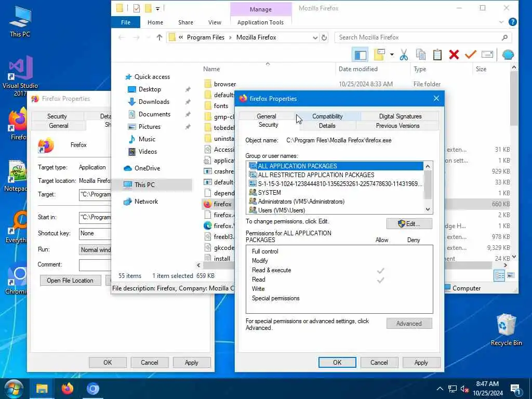Click the Run 'Normal window' combo box

(95, 250)
